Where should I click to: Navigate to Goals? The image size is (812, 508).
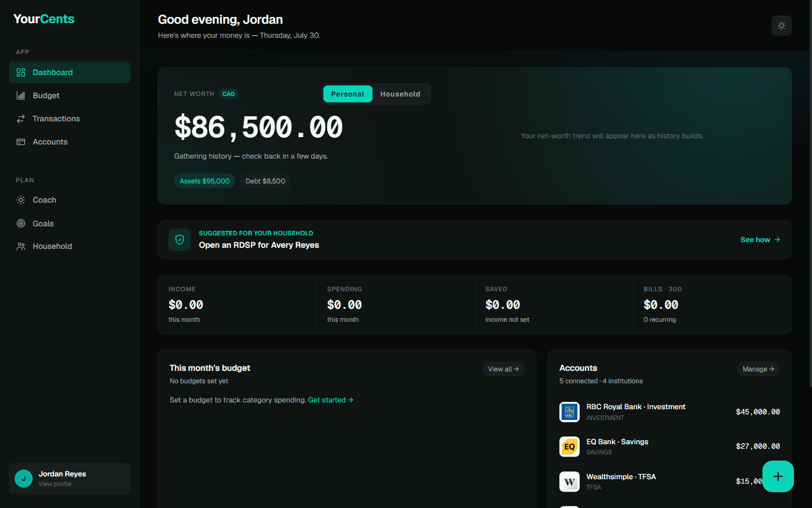tap(70, 224)
